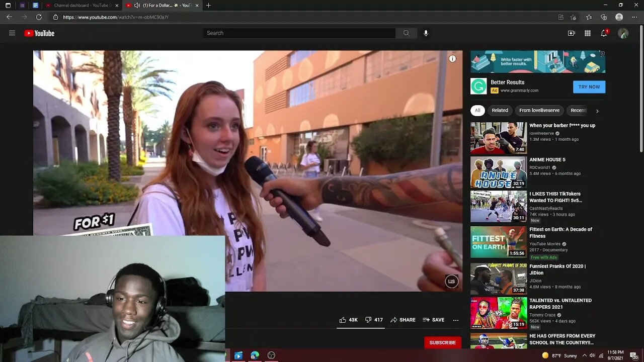
Task: Open the Grammarly ad banner image
Action: click(x=538, y=61)
